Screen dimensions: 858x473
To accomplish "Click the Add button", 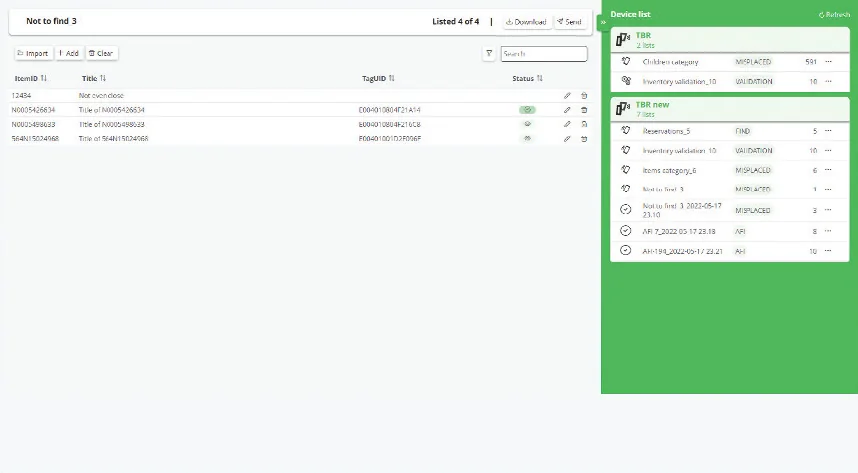I will (69, 53).
